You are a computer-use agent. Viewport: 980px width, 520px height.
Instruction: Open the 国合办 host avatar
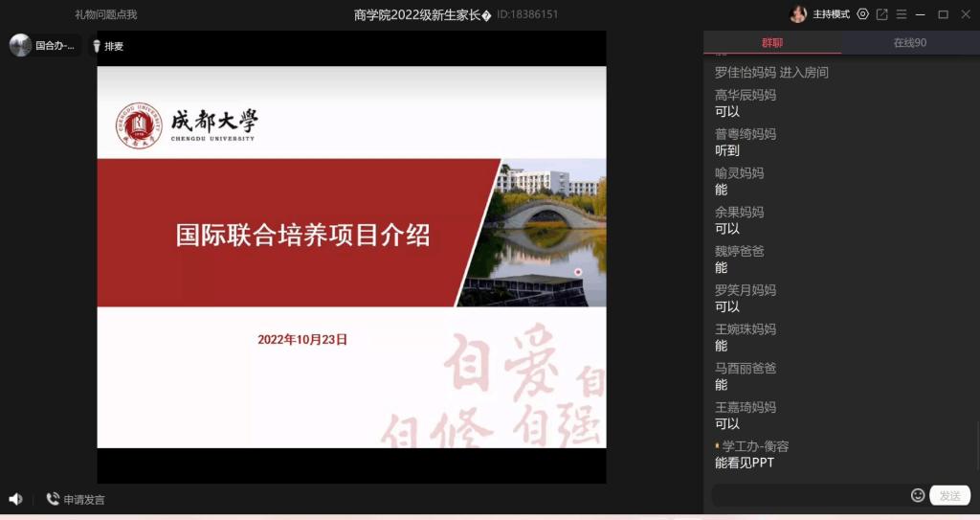pyautogui.click(x=21, y=45)
